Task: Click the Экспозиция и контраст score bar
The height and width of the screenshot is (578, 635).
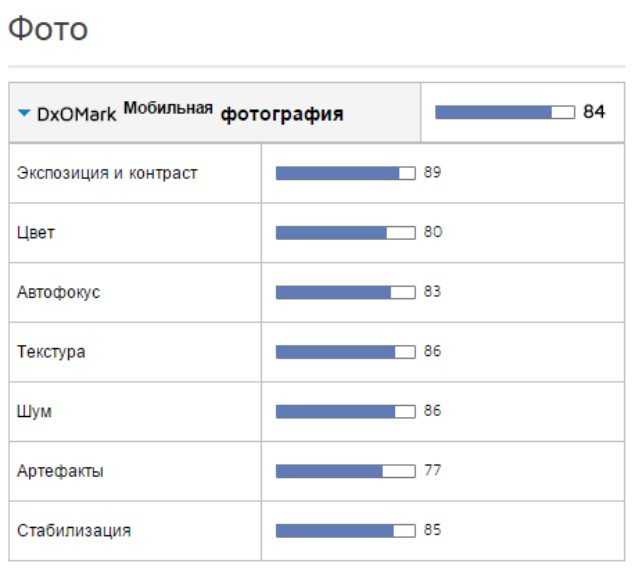Action: click(x=345, y=173)
